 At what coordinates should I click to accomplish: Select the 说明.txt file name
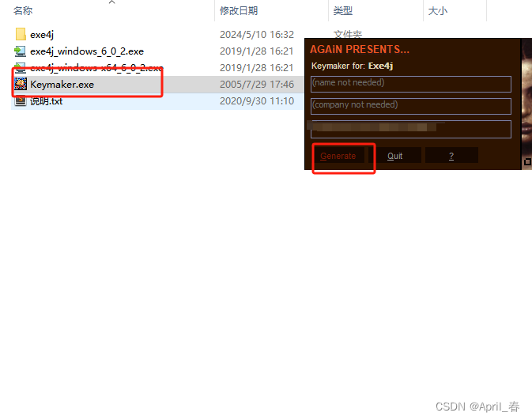click(x=46, y=101)
